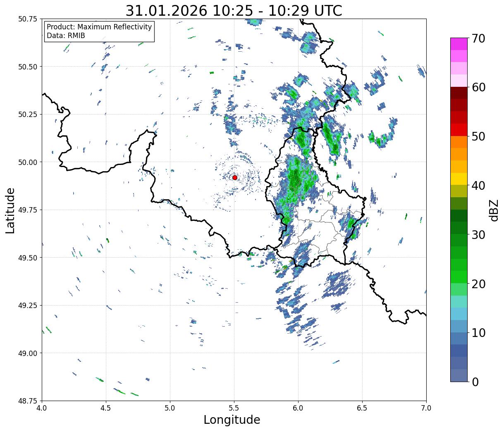Click the latitude tick label 49.75
Image resolution: width=504 pixels, height=430 pixels.
pyautogui.click(x=28, y=210)
